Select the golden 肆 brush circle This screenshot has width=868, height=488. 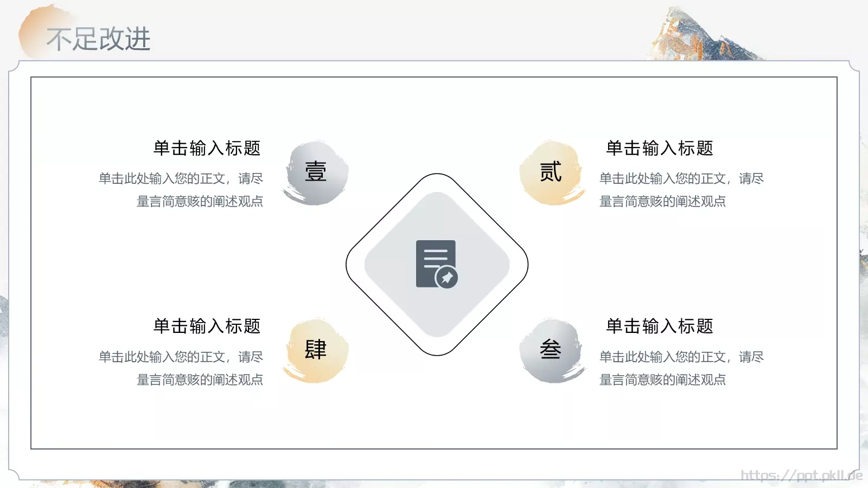pyautogui.click(x=316, y=351)
